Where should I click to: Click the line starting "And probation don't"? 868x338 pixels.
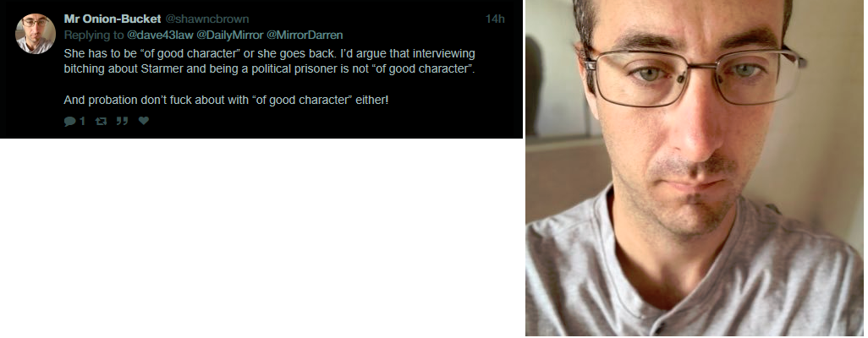coord(227,101)
